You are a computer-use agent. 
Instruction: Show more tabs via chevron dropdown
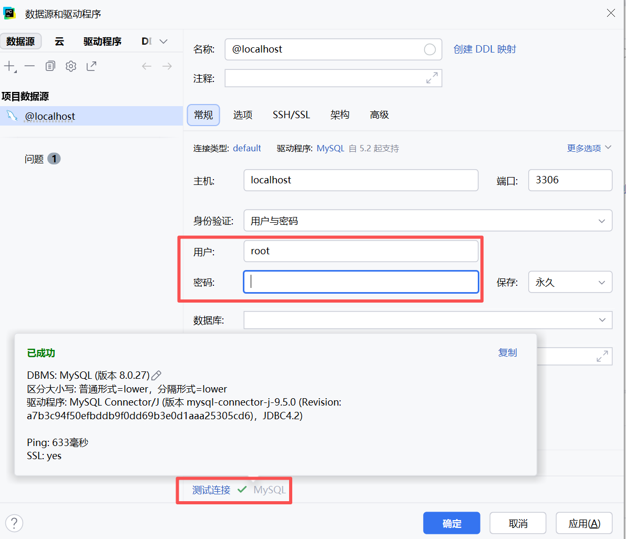[x=163, y=41]
